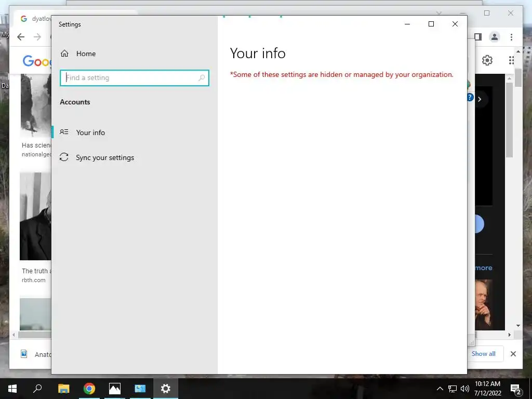Go to Settings Home
Screen dimensions: 532x399
coord(78,54)
